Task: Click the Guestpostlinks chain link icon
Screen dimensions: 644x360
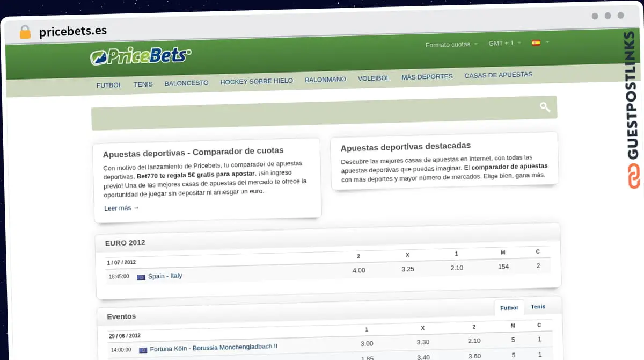Action: (634, 176)
